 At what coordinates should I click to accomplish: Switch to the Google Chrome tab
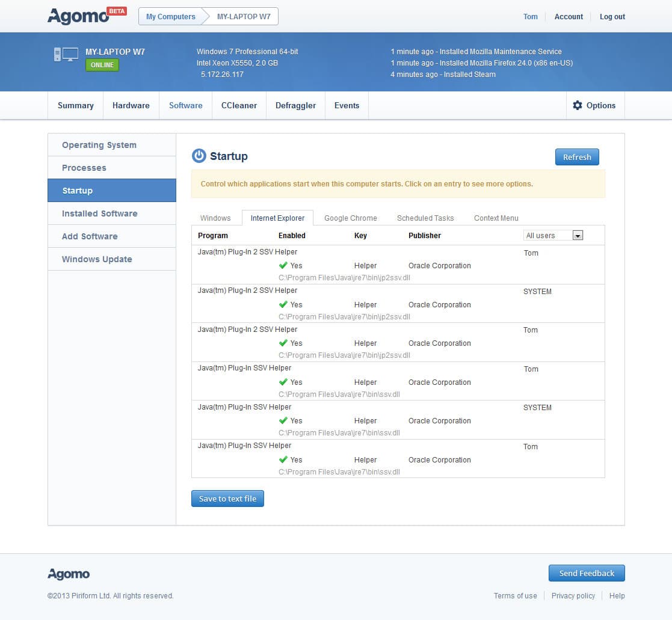(x=351, y=218)
